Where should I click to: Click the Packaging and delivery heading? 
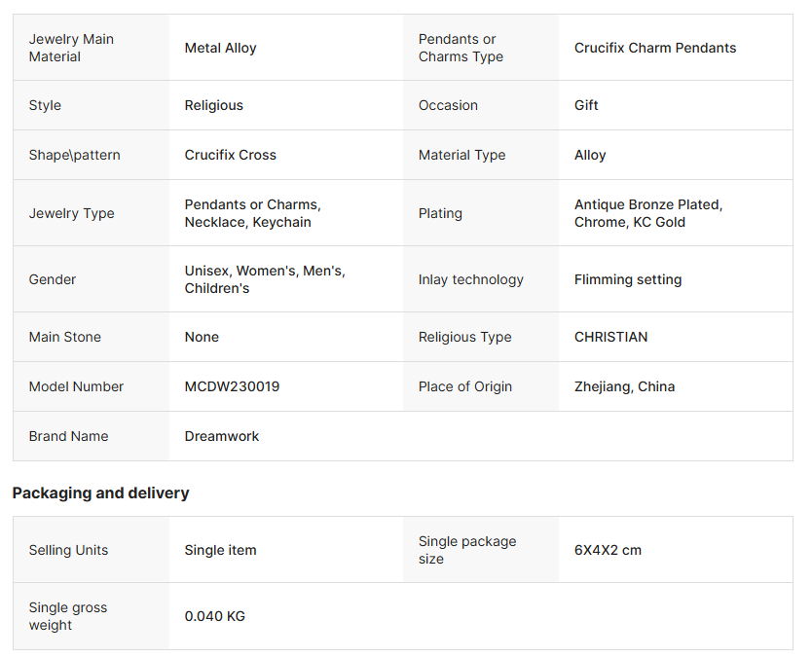[100, 493]
